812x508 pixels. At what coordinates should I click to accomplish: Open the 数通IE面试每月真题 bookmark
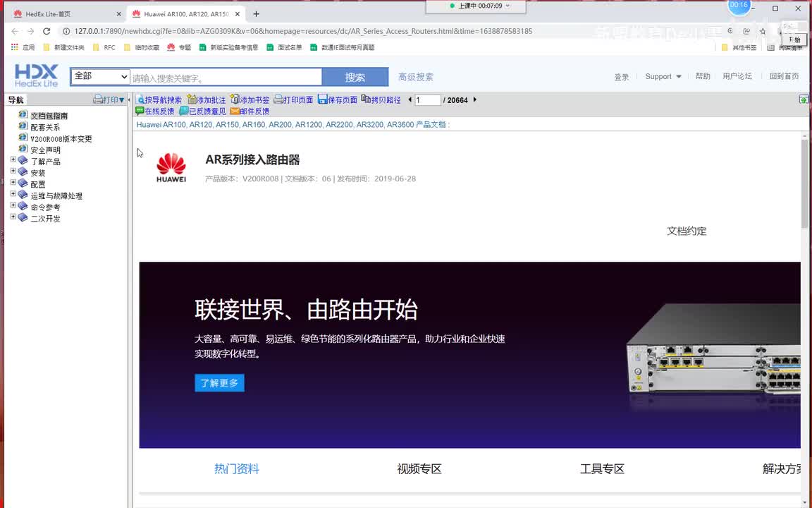tap(343, 47)
